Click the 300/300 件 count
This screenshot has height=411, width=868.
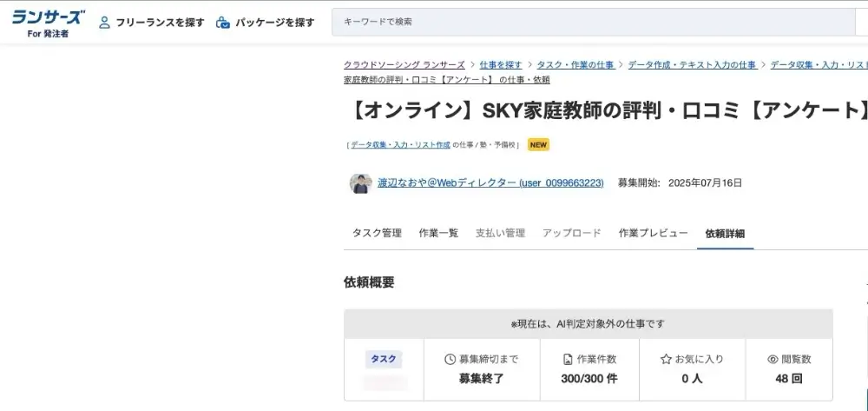tap(589, 380)
